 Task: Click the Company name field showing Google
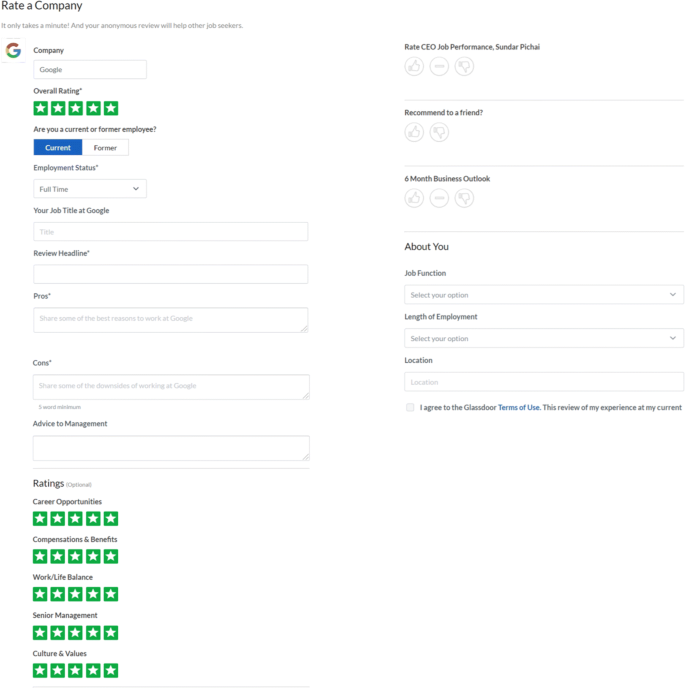pyautogui.click(x=90, y=69)
